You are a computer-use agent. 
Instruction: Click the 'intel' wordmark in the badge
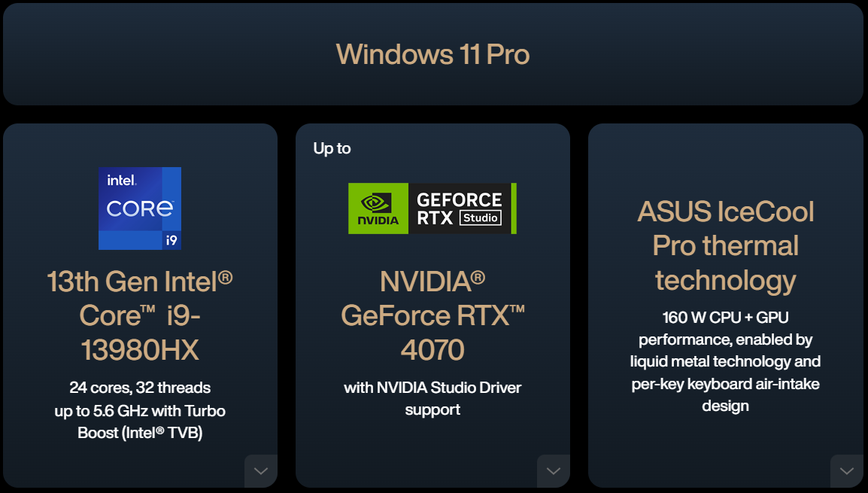click(x=122, y=180)
